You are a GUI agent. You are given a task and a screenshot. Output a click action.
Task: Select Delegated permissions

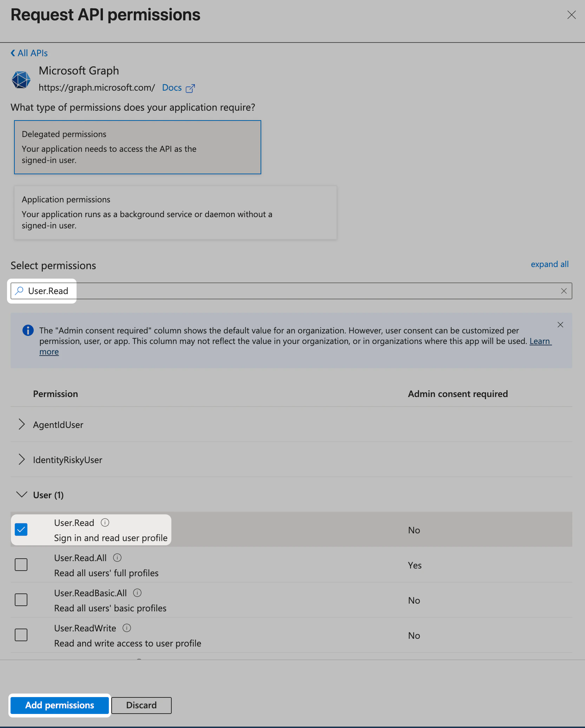tap(137, 147)
